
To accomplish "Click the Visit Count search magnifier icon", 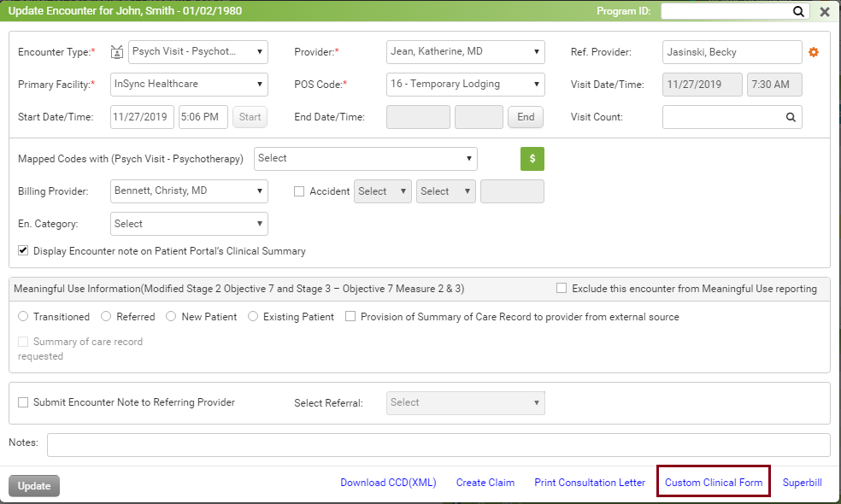I will tap(791, 117).
